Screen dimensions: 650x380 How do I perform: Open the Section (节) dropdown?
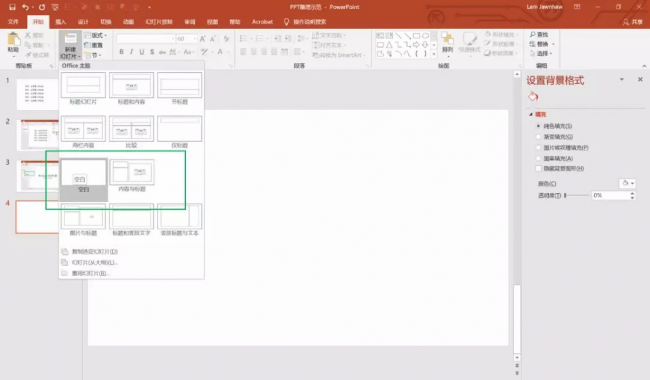click(x=94, y=55)
